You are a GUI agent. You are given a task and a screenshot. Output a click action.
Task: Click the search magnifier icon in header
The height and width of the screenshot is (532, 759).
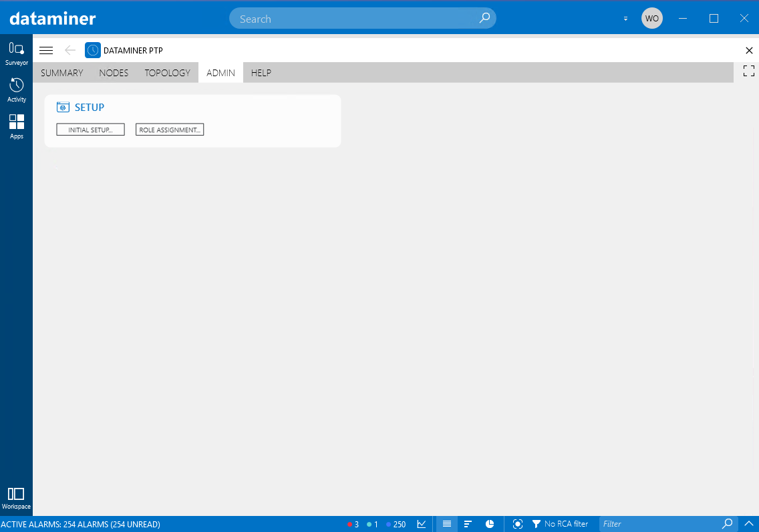(484, 19)
